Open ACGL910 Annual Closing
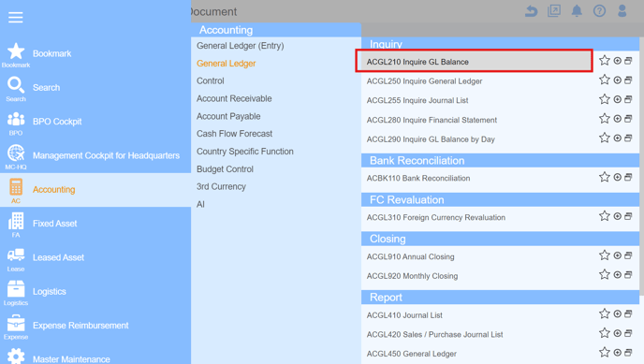Screen dimensions: 644x364 pos(410,257)
